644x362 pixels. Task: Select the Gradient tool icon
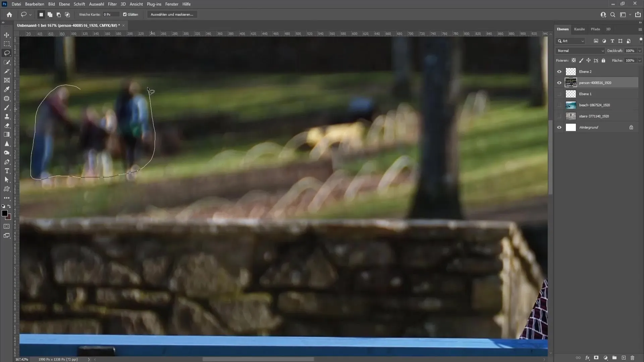pyautogui.click(x=7, y=134)
